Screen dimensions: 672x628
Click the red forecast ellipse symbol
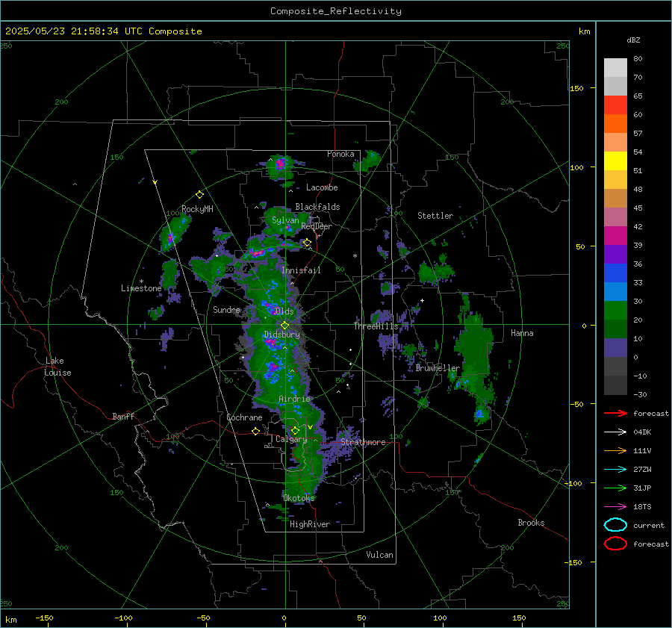pos(615,544)
